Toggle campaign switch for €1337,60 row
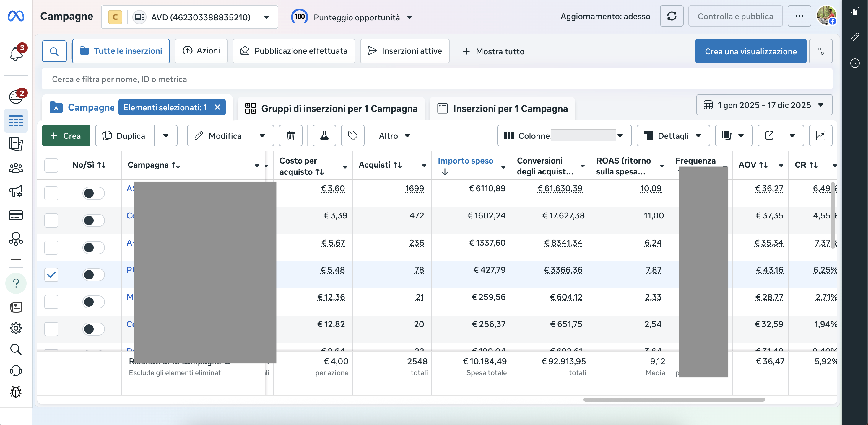868x425 pixels. 93,248
